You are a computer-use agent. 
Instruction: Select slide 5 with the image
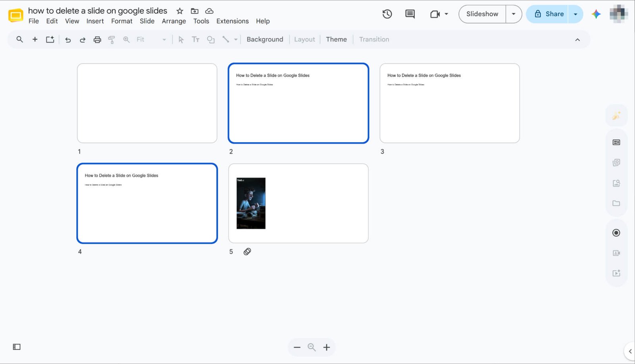click(298, 203)
